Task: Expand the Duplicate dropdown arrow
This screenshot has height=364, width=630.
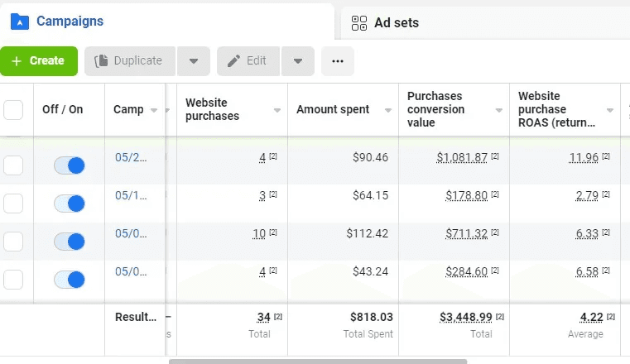Action: point(194,61)
